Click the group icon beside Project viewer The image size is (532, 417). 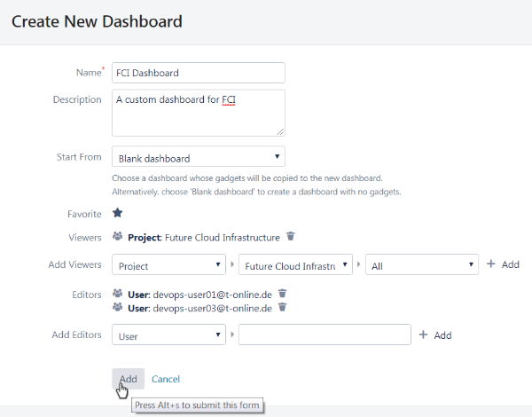pyautogui.click(x=118, y=237)
